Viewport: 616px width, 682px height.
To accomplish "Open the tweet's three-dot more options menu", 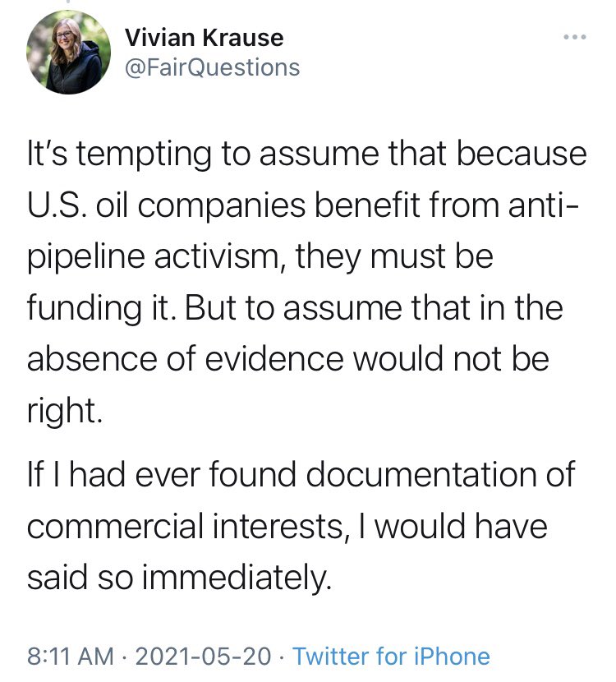I will tap(574, 37).
